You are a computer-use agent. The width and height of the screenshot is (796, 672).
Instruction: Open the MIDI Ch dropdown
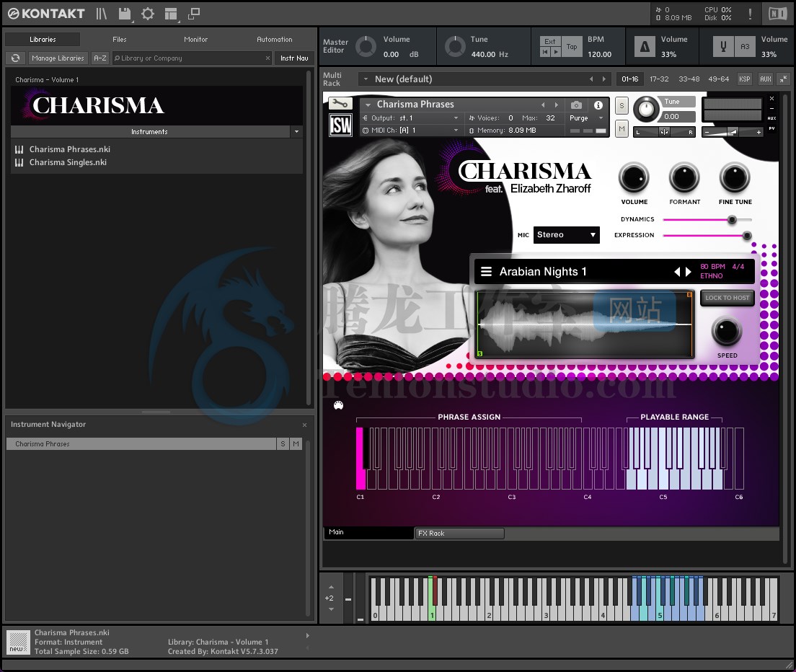click(410, 131)
